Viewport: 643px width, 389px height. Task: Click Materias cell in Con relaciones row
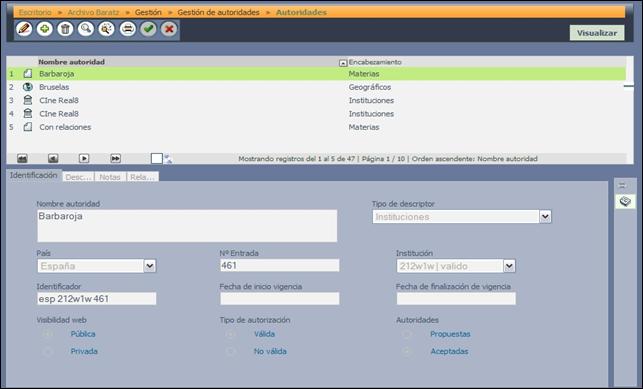pyautogui.click(x=364, y=127)
